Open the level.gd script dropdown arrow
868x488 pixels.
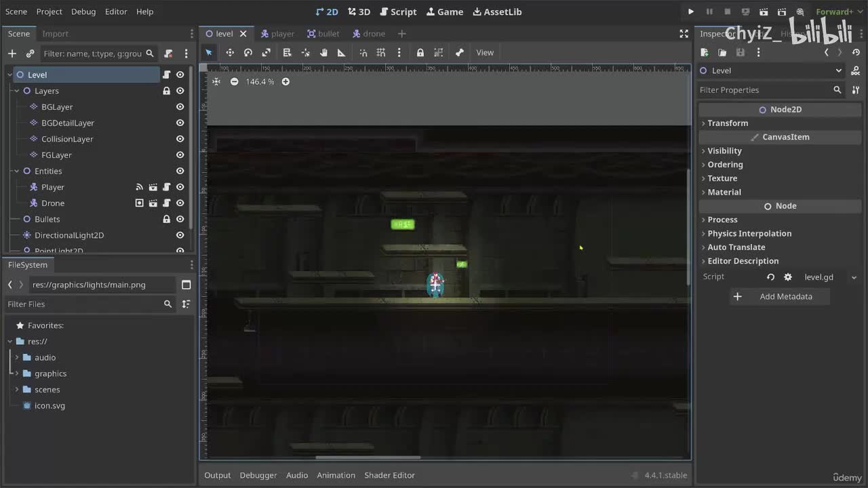click(x=854, y=277)
